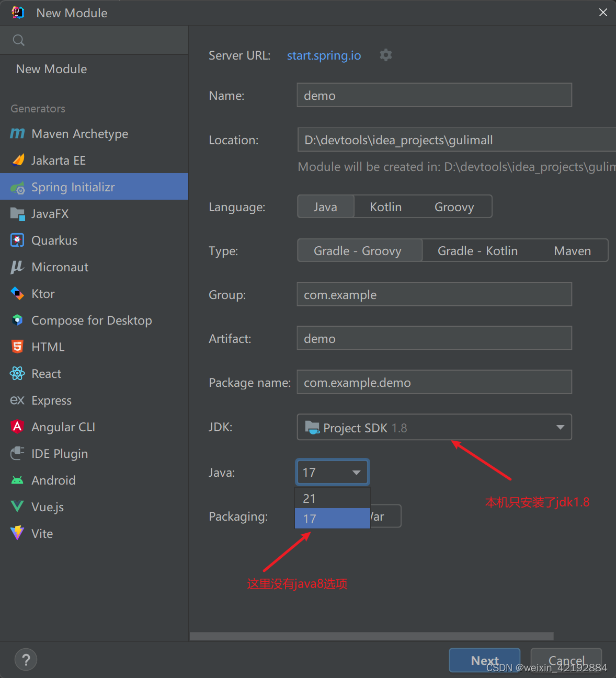Screen dimensions: 616x678
Task: Select the Spring Initializr entry
Action: click(x=73, y=187)
